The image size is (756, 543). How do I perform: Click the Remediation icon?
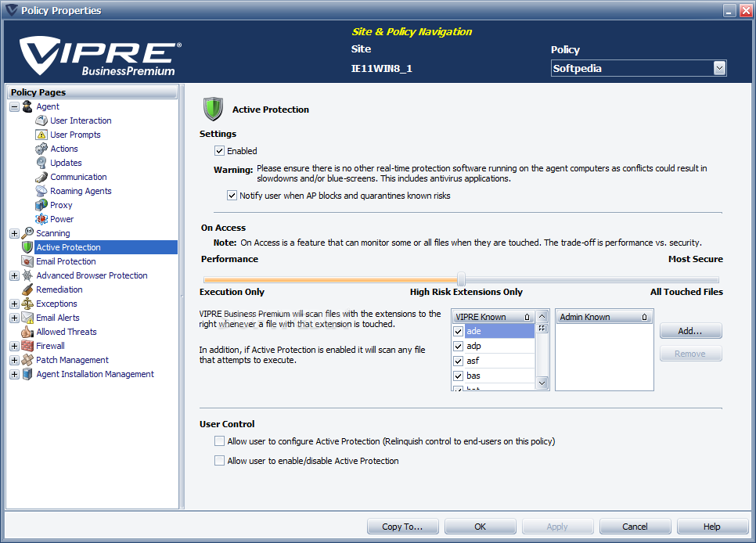[x=27, y=289]
